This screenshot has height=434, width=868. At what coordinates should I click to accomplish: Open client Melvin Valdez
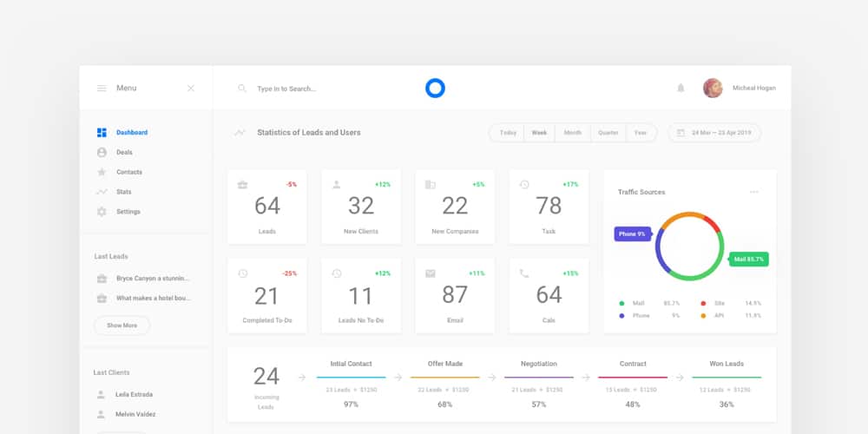[135, 414]
